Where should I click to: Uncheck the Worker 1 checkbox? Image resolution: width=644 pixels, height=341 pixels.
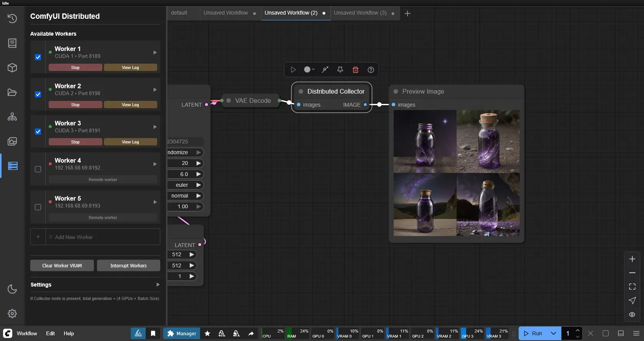coord(38,57)
